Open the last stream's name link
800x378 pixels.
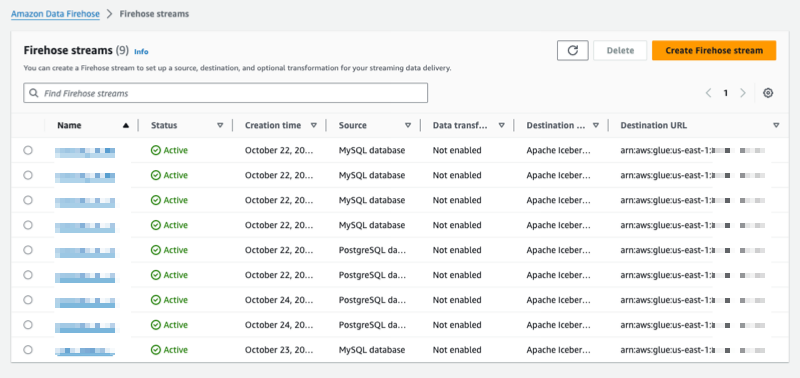[x=85, y=351]
